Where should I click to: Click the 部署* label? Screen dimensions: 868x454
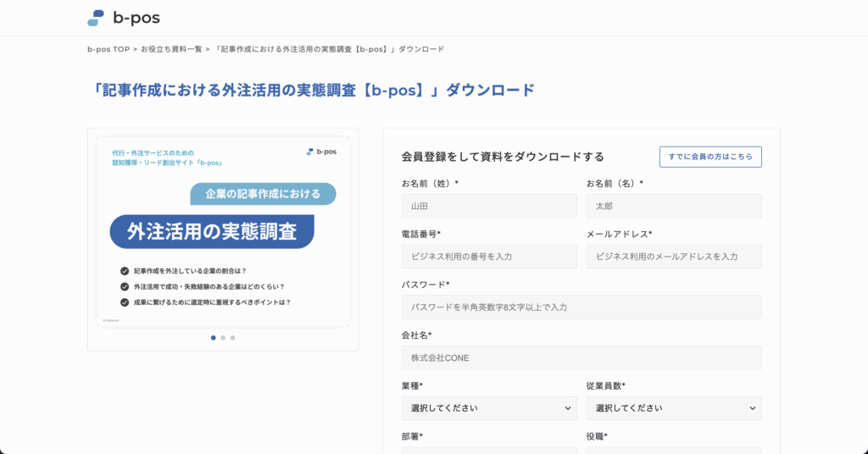pos(412,436)
